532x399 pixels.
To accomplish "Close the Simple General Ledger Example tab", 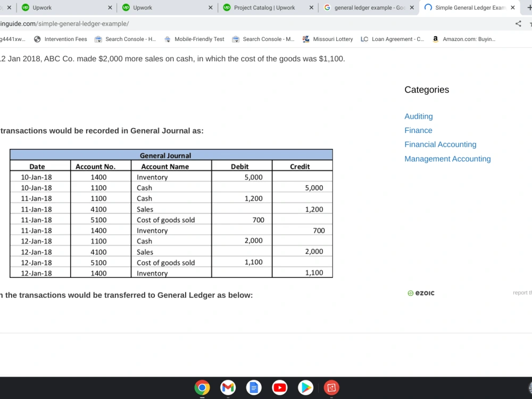I will (513, 7).
